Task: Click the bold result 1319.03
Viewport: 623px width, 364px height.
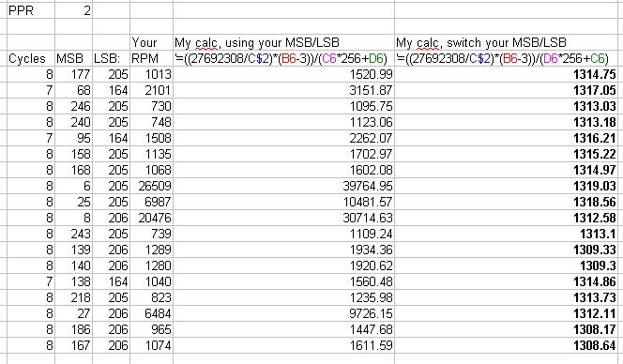Action: [x=506, y=186]
